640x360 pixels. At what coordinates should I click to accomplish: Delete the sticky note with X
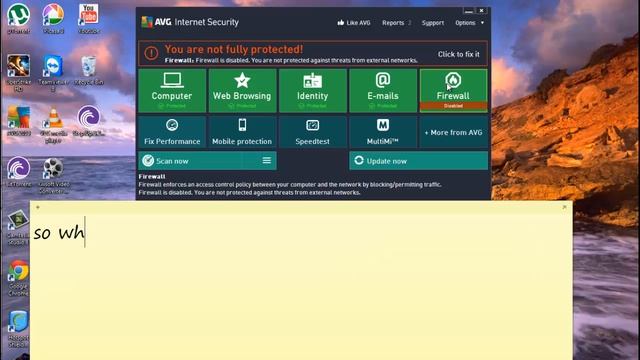point(564,207)
